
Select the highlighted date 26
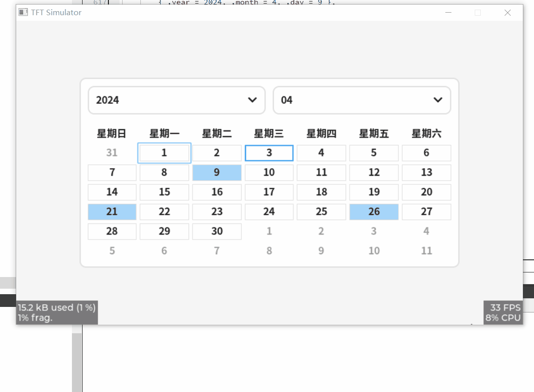pyautogui.click(x=373, y=212)
